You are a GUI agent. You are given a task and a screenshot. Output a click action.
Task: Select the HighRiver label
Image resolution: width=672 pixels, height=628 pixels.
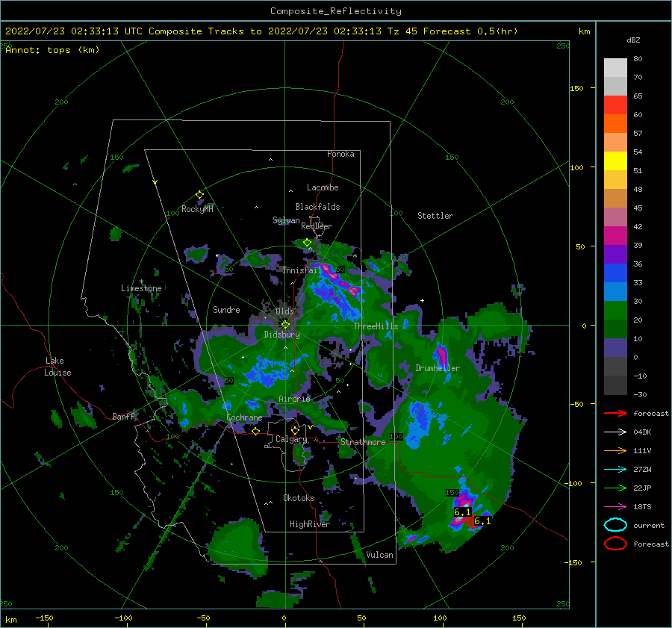[x=310, y=524]
